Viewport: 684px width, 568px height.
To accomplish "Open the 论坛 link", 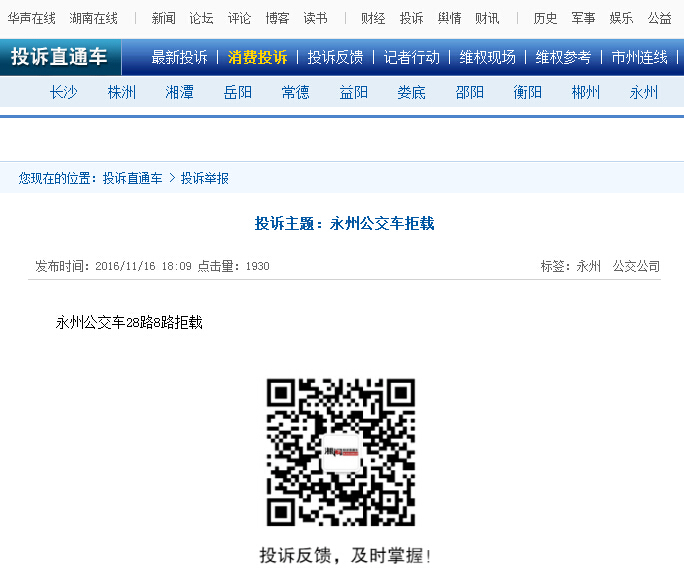I will pyautogui.click(x=201, y=18).
